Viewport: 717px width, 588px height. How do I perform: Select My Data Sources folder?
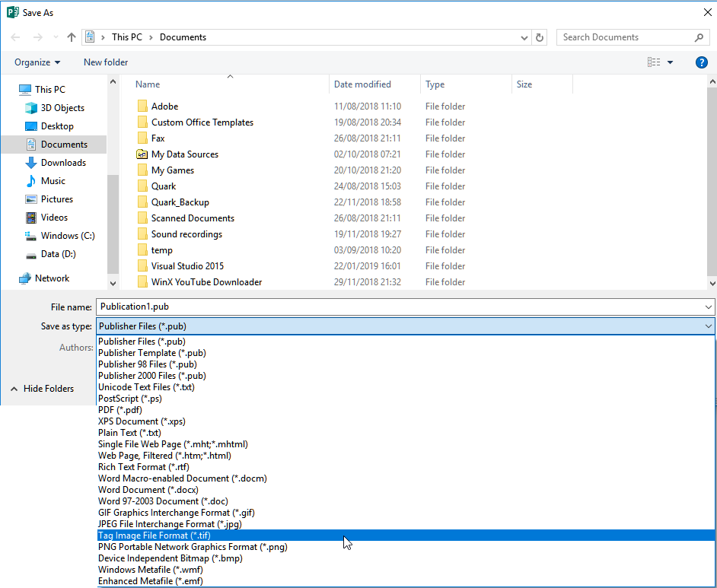pos(177,154)
